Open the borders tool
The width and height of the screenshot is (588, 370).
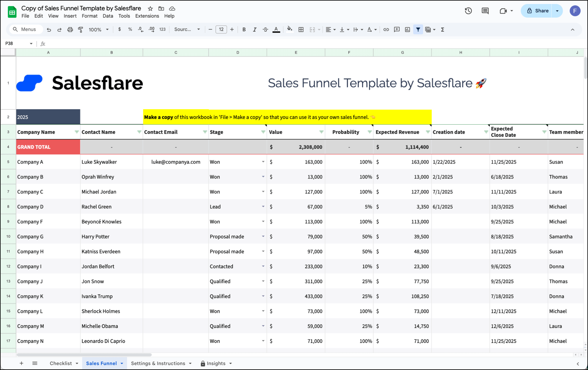(x=301, y=29)
